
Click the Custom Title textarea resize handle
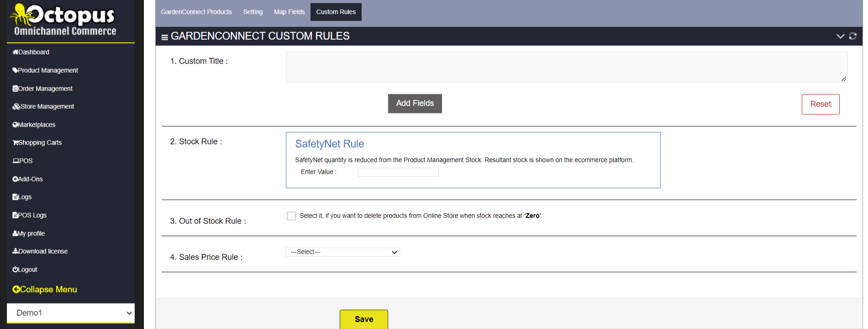(x=844, y=79)
